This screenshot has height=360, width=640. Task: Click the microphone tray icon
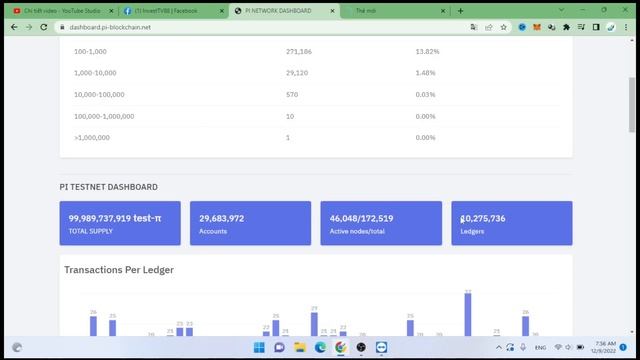[523, 347]
